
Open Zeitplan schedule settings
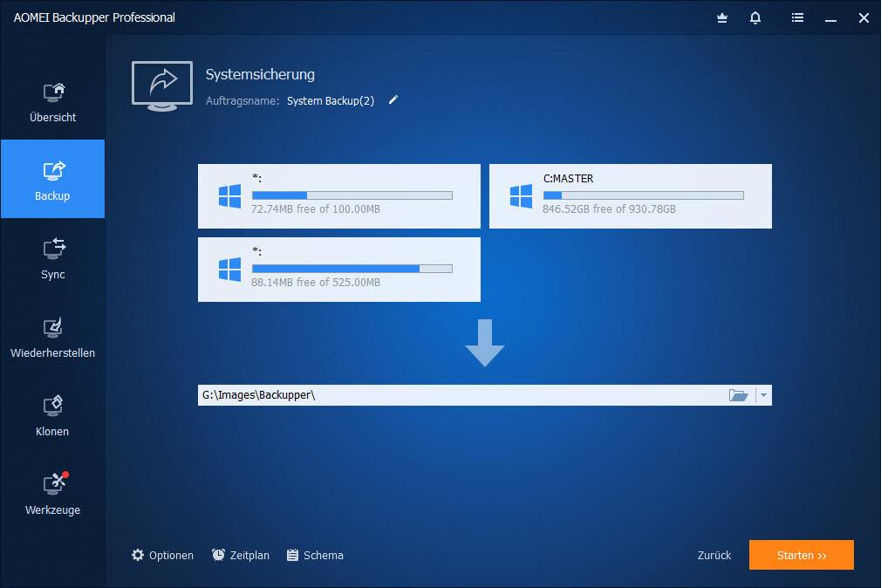click(240, 555)
